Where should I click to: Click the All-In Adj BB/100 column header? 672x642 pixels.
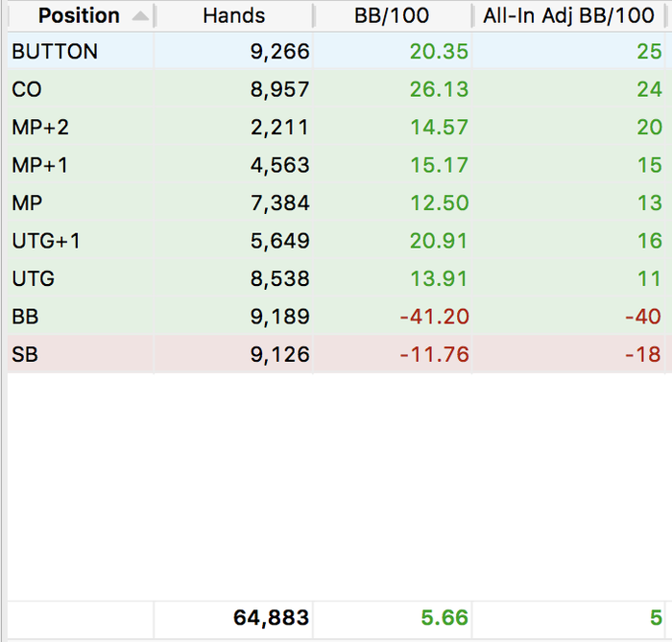[x=568, y=16]
